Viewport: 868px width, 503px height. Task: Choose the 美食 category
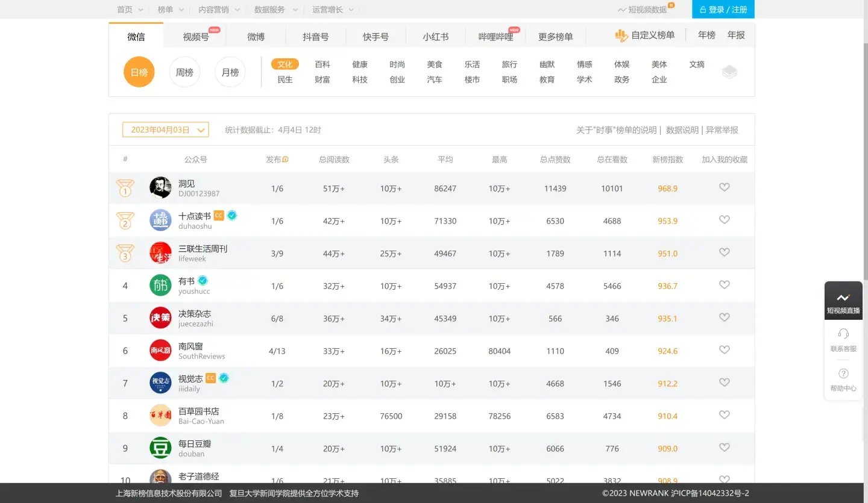click(435, 64)
